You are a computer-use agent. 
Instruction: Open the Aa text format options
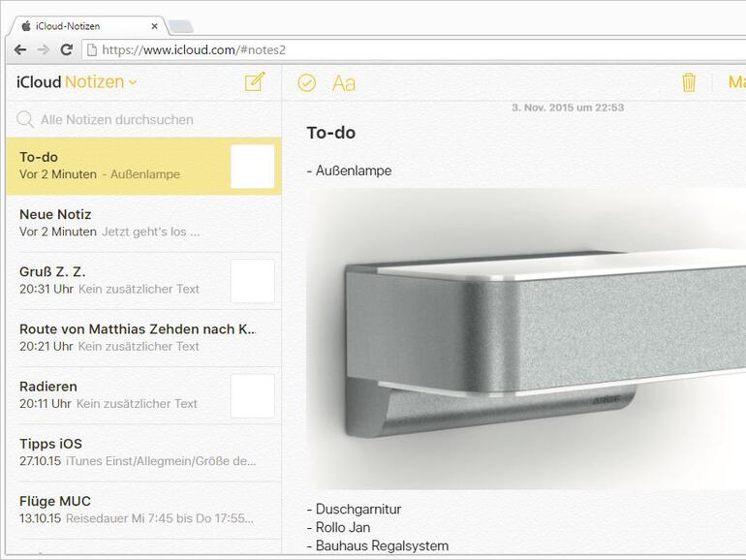click(x=344, y=83)
